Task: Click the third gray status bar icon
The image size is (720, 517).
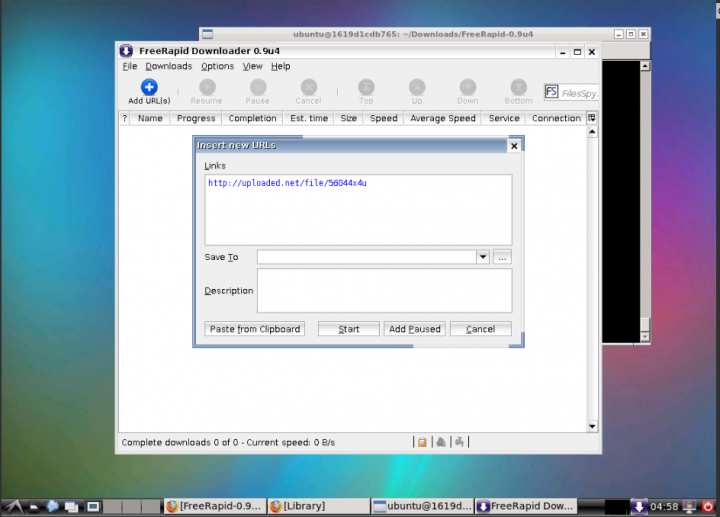Action: (459, 442)
